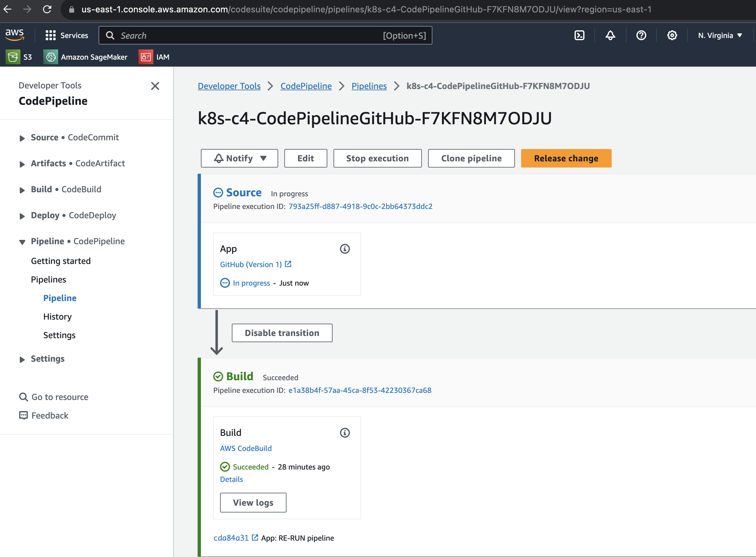Open the notifications bell in header
This screenshot has height=557, width=756.
(x=610, y=36)
